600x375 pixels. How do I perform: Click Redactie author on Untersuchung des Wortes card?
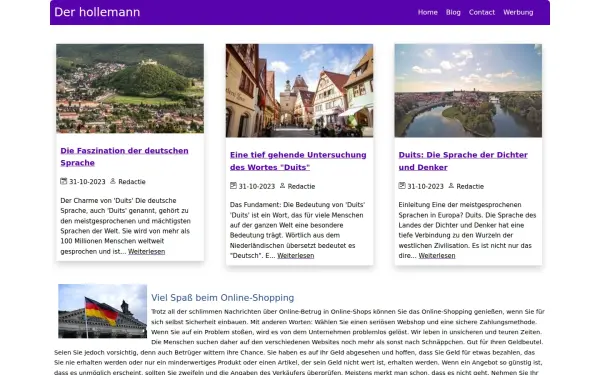[x=301, y=186]
